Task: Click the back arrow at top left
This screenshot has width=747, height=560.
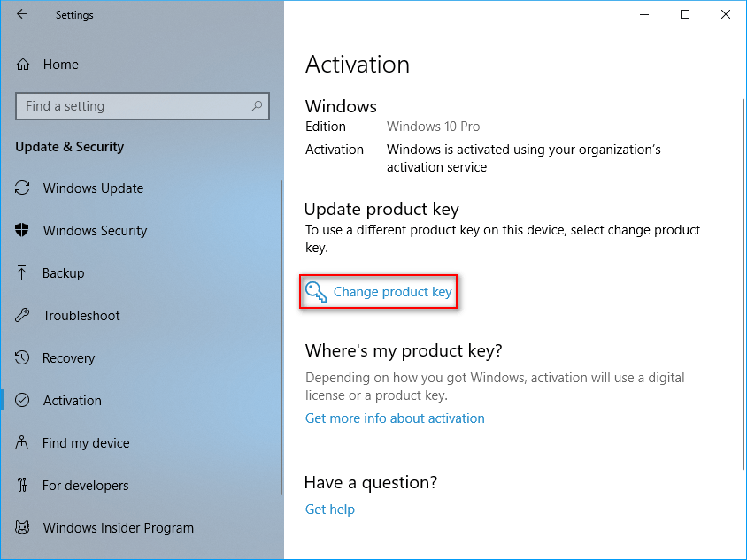Action: (22, 14)
